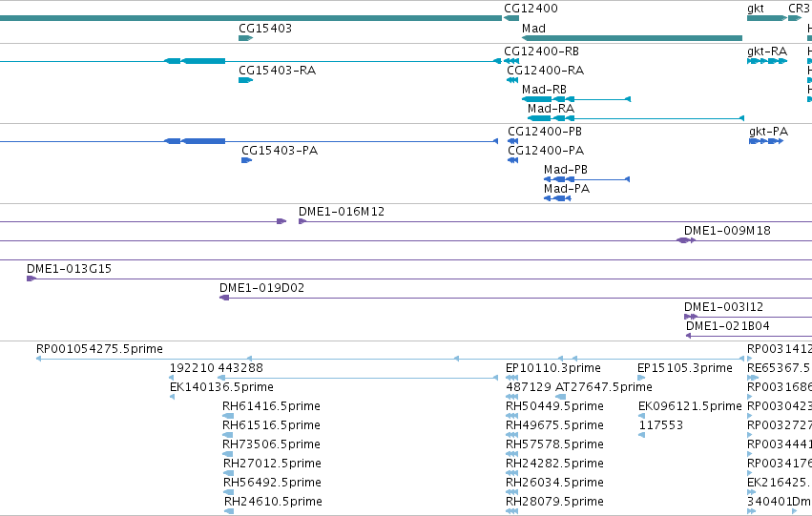Click the gkt-RA transcript label
The height and width of the screenshot is (516, 812).
tap(767, 52)
